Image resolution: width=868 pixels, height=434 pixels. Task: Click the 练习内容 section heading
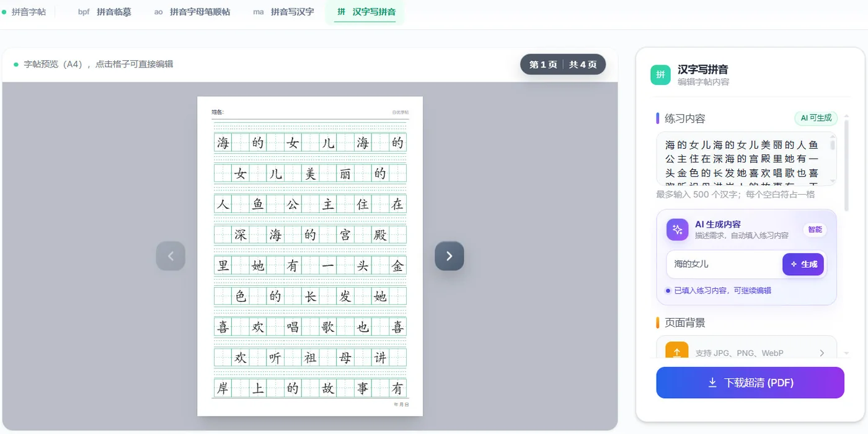point(685,118)
